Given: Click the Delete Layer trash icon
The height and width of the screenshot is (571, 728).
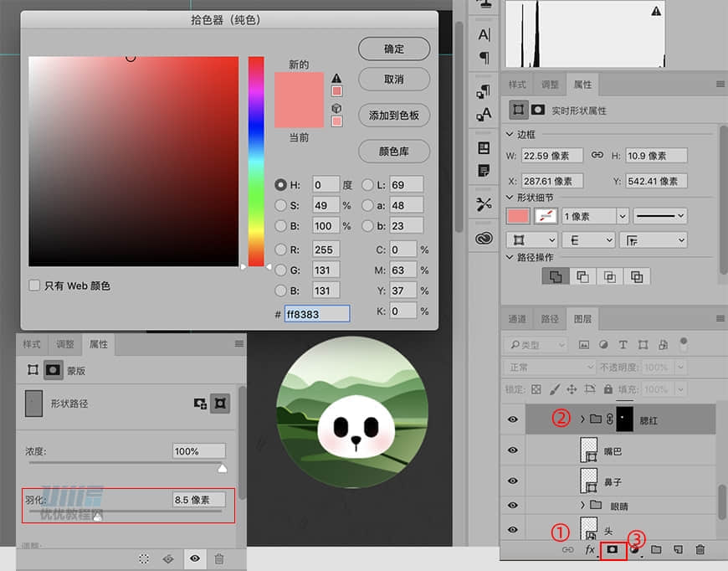Looking at the screenshot, I should click(x=701, y=550).
